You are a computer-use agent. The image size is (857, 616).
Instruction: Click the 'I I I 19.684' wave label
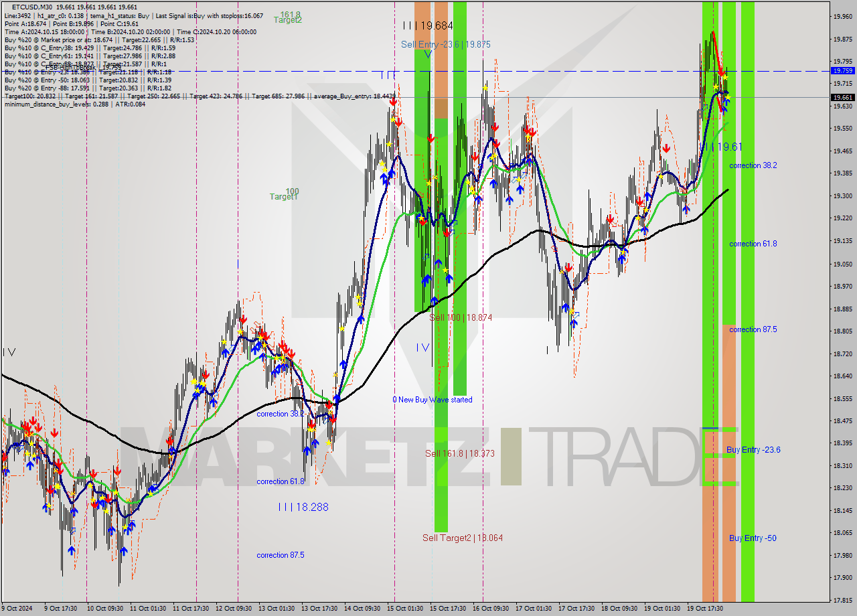[x=428, y=25]
